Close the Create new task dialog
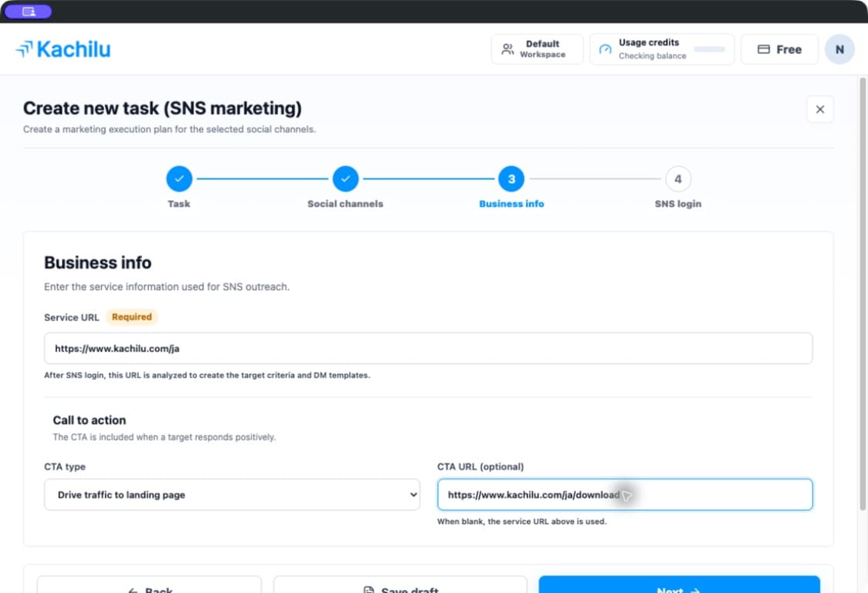Image resolution: width=868 pixels, height=593 pixels. point(820,109)
